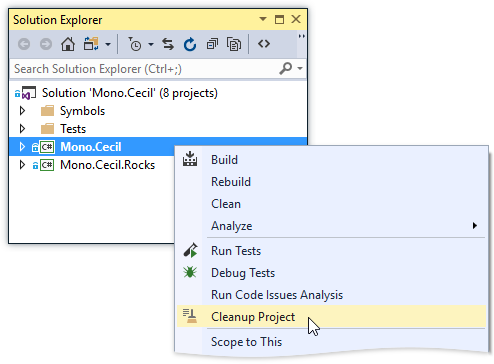Open the toolbar overflow options
494x364 pixels.
[x=301, y=36]
